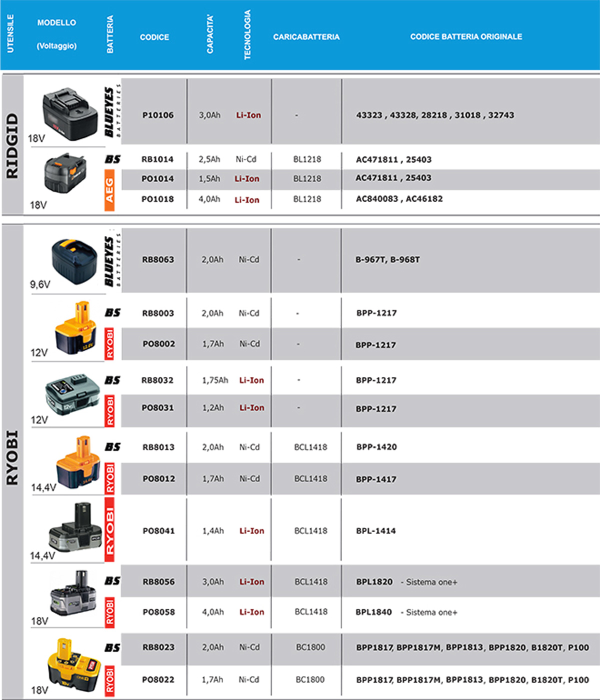This screenshot has height=700, width=600.
Task: Click the red Ryobi logo beside PO8058
Action: [109, 612]
